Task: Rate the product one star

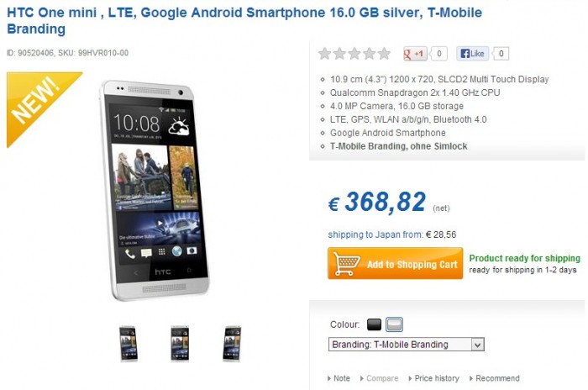Action: pos(325,54)
